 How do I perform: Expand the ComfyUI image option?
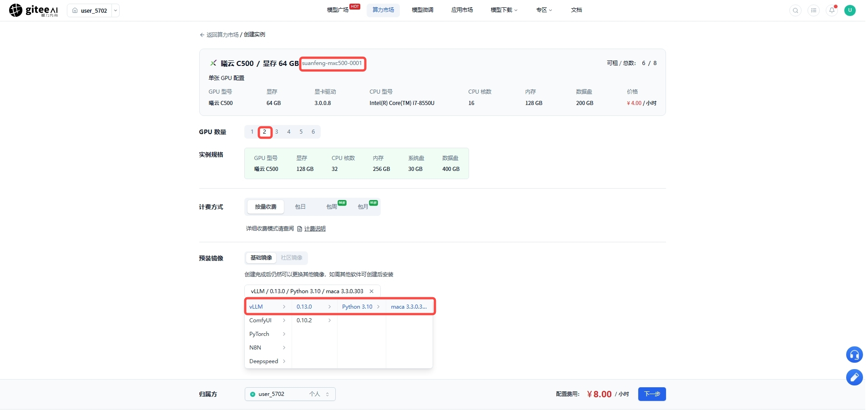(267, 320)
